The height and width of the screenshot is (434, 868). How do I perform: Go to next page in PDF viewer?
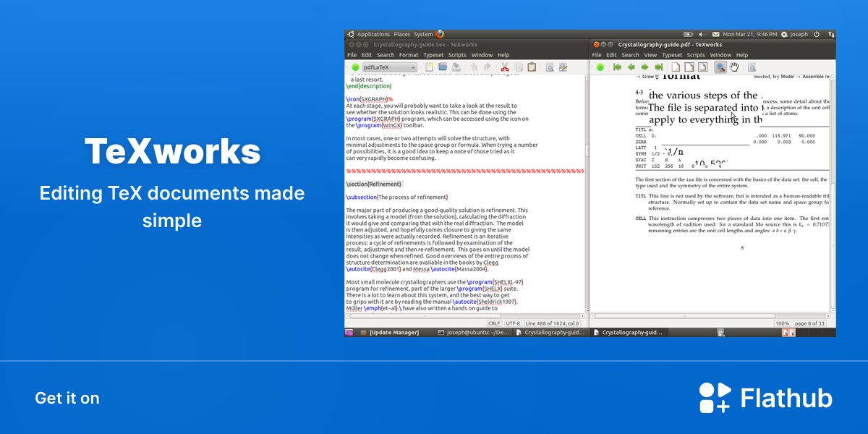[644, 67]
